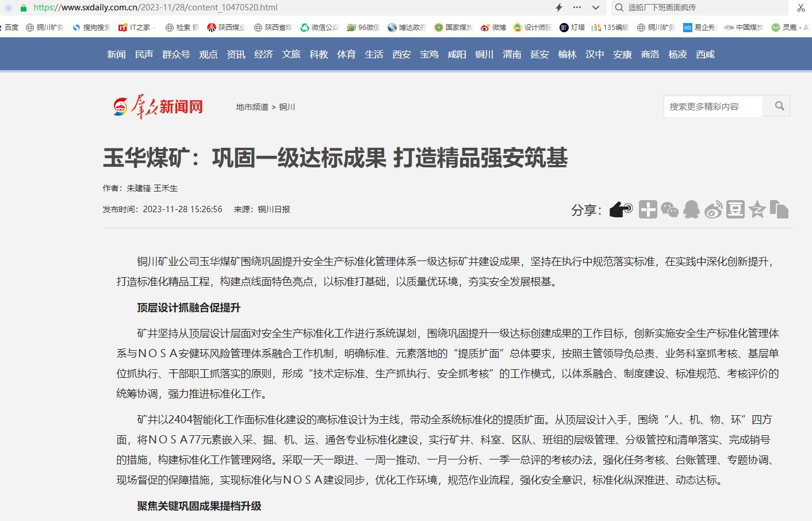Share article to QQ penguin icon
The height and width of the screenshot is (521, 812).
tap(691, 210)
